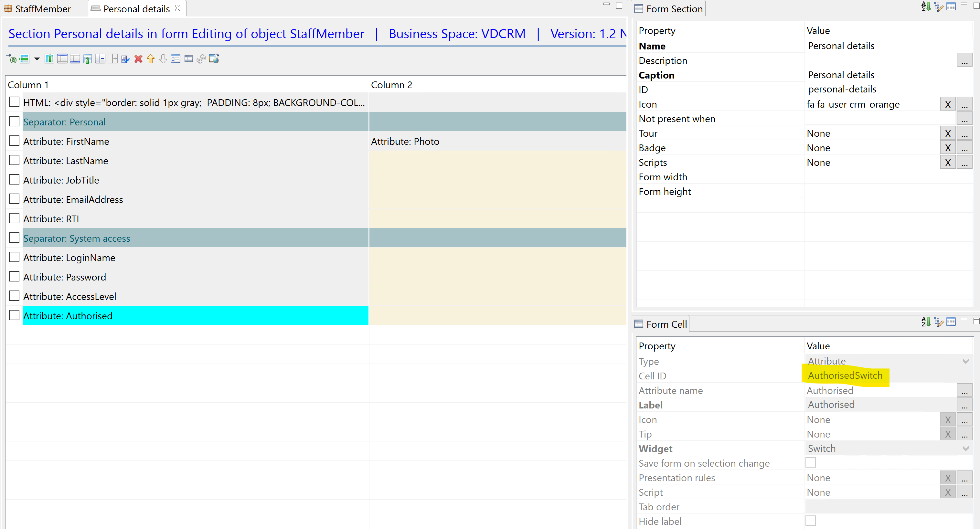Click the top-border row layout icon
The width and height of the screenshot is (980, 529).
[x=62, y=59]
